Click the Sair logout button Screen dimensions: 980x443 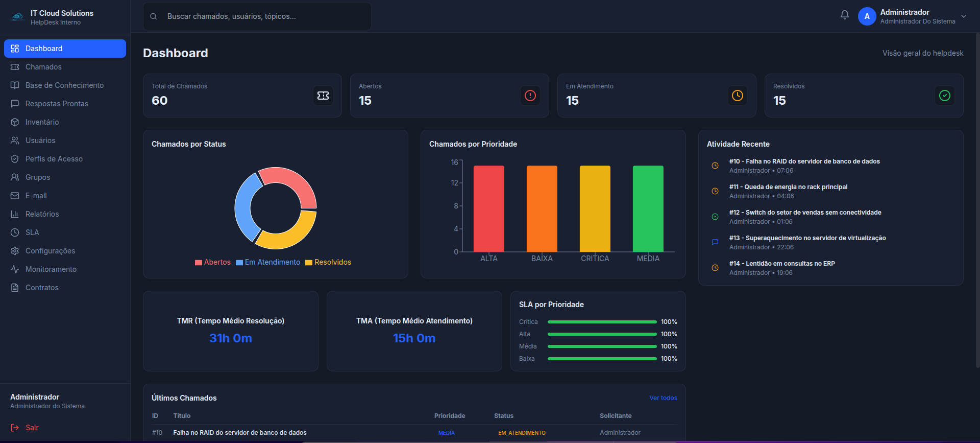coord(24,428)
